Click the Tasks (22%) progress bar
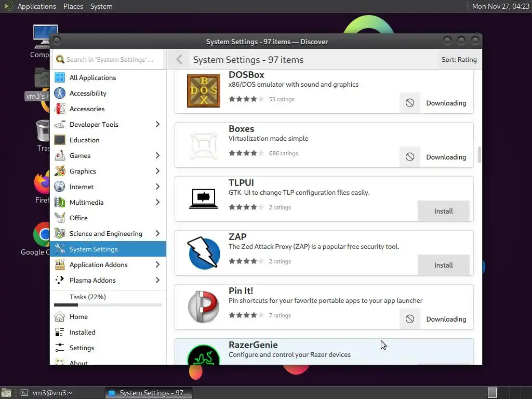Viewport: 532px width, 399px height. pyautogui.click(x=108, y=305)
